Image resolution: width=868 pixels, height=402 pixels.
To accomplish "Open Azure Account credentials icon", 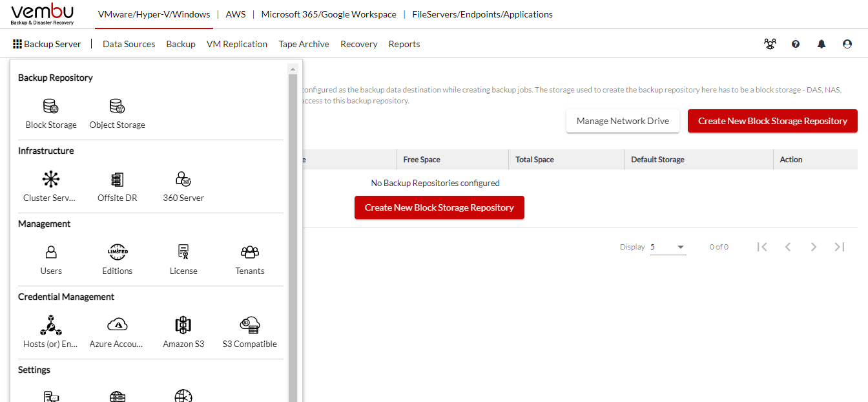I will point(118,325).
